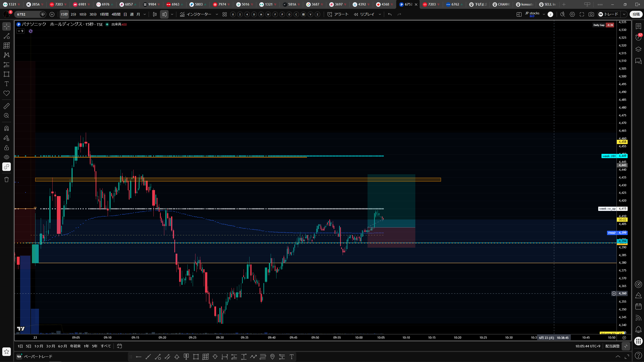Viewport: 644px width, 362px height.
Task: Take a chart snapshot with the camera icon
Action: click(x=591, y=14)
